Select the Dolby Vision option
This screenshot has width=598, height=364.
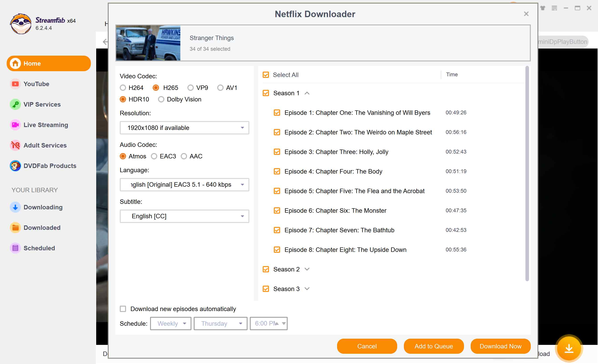(161, 99)
